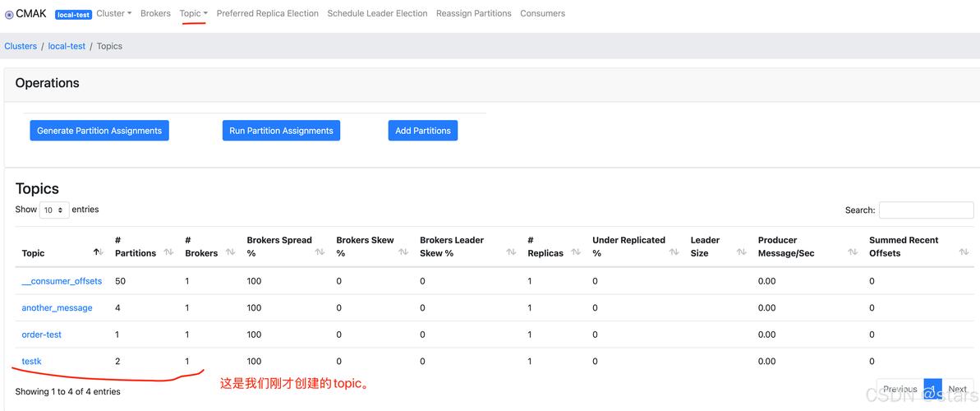This screenshot has height=411, width=980.
Task: Click the CMAK brand name
Action: (x=31, y=14)
